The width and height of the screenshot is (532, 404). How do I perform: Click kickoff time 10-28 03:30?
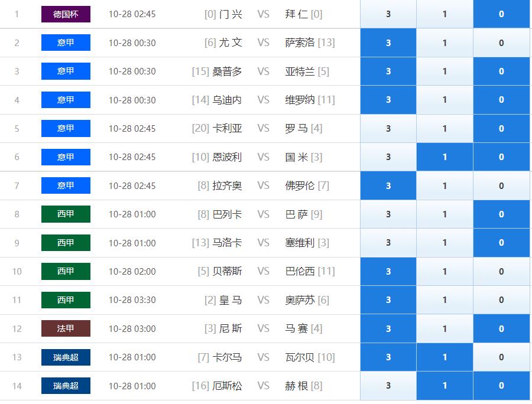[132, 300]
